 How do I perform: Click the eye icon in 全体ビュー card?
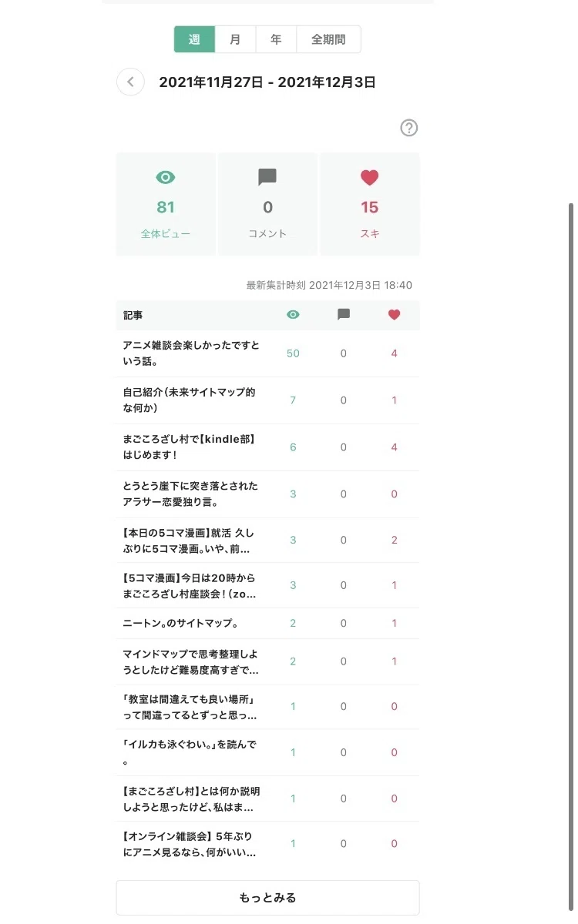pos(166,178)
